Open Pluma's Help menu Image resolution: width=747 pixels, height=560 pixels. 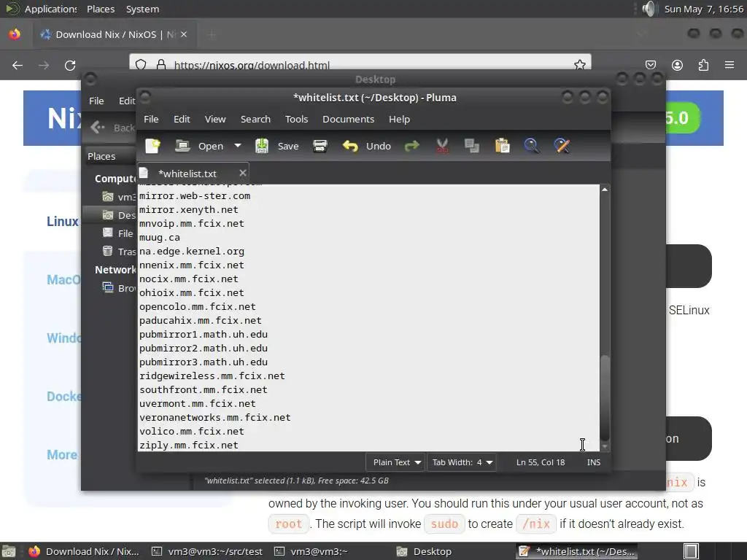point(399,119)
